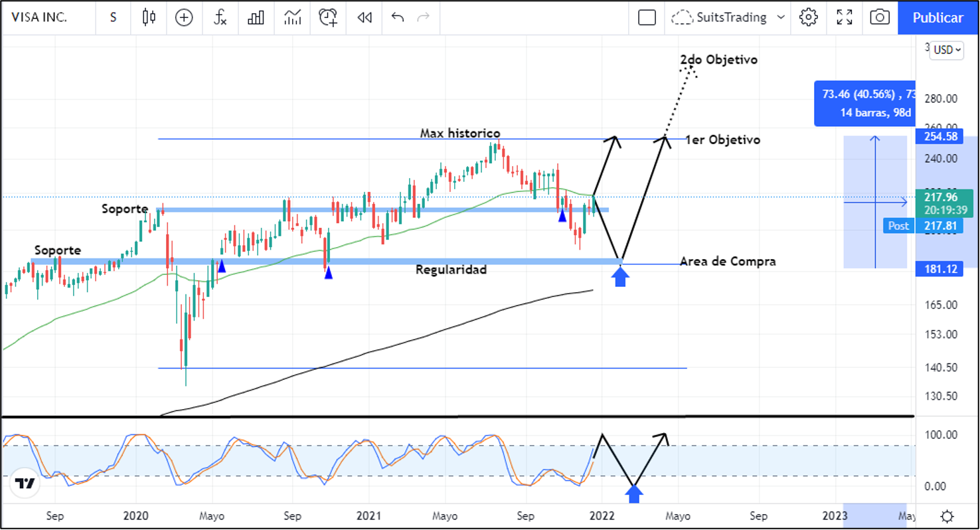Screen dimensions: 980x530
Task: Click the financials chart icon
Action: 292,18
